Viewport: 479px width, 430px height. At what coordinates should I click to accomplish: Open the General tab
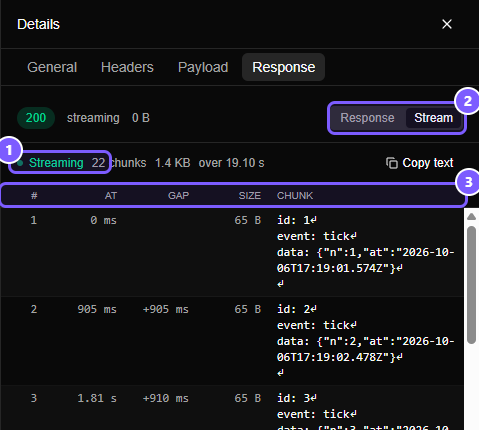click(x=52, y=67)
